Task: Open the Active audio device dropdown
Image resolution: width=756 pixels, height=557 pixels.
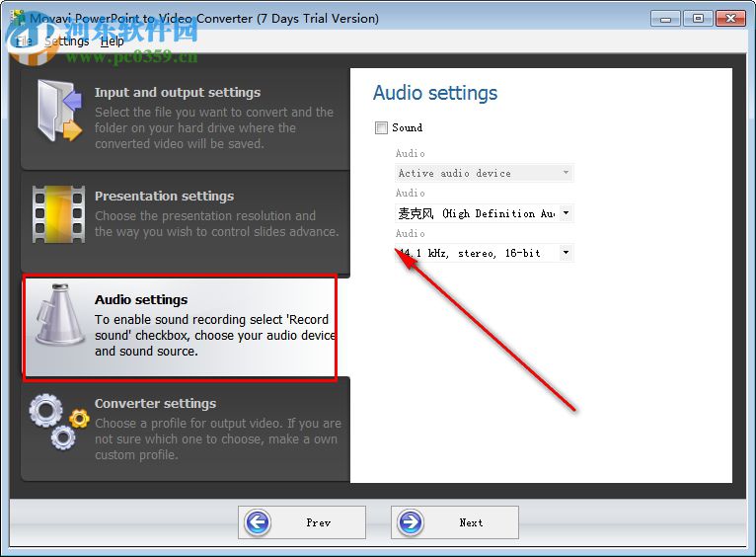Action: pos(484,173)
